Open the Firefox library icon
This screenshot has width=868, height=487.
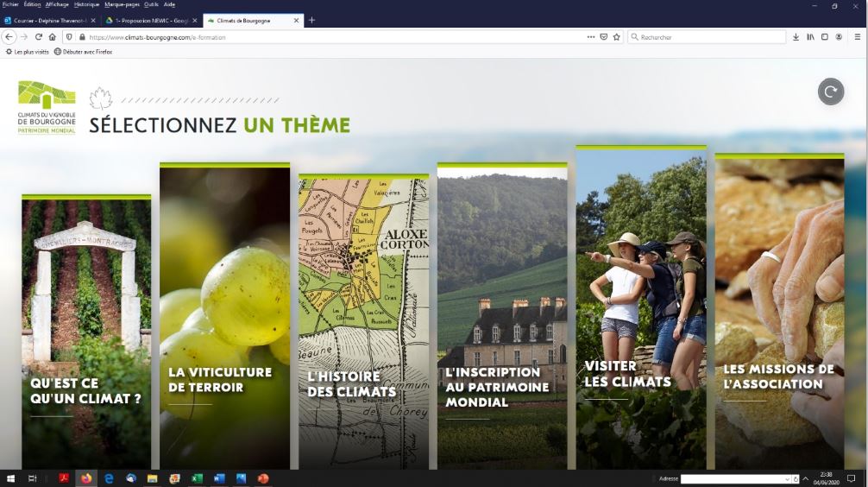pos(810,37)
